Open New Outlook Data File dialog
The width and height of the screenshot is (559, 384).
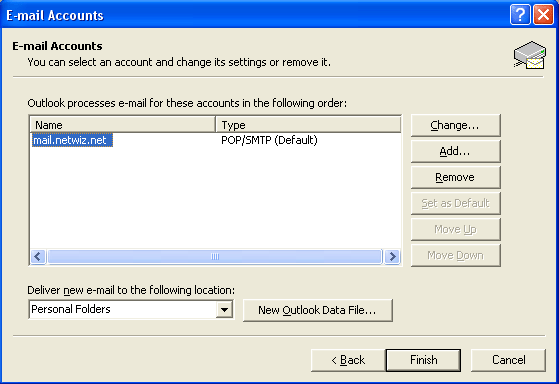point(318,310)
